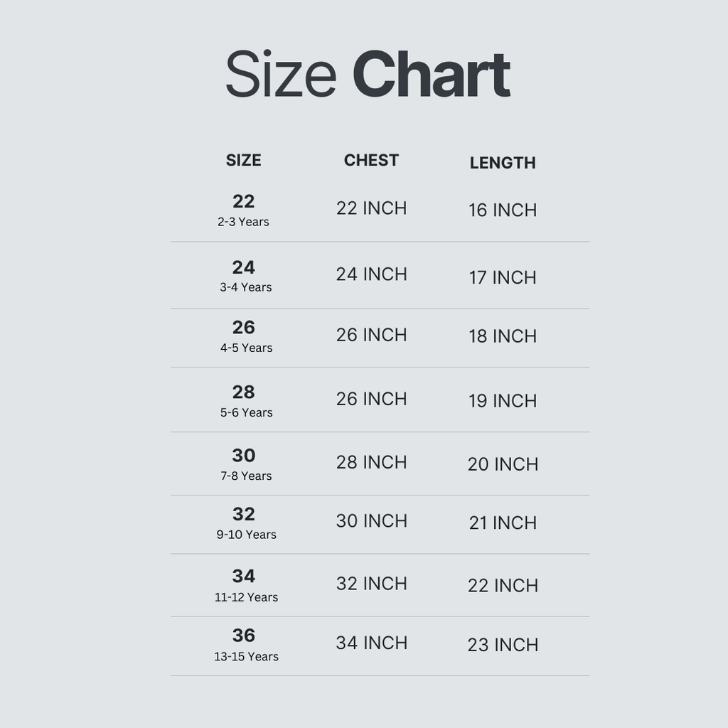Click size 30 row label
The height and width of the screenshot is (728, 728).
pyautogui.click(x=243, y=456)
